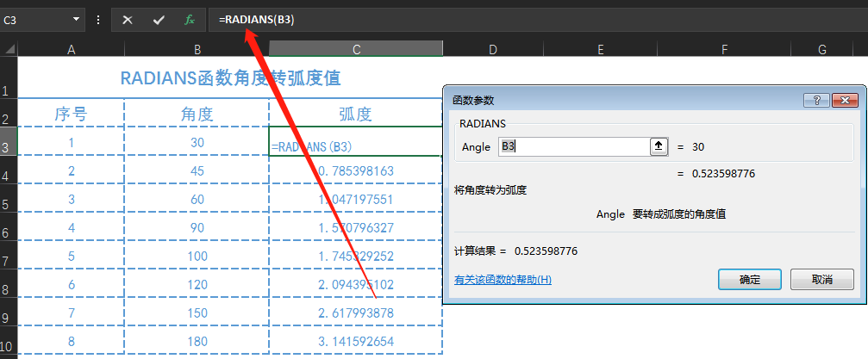The image size is (868, 359).
Task: Select column C header
Action: pos(356,50)
